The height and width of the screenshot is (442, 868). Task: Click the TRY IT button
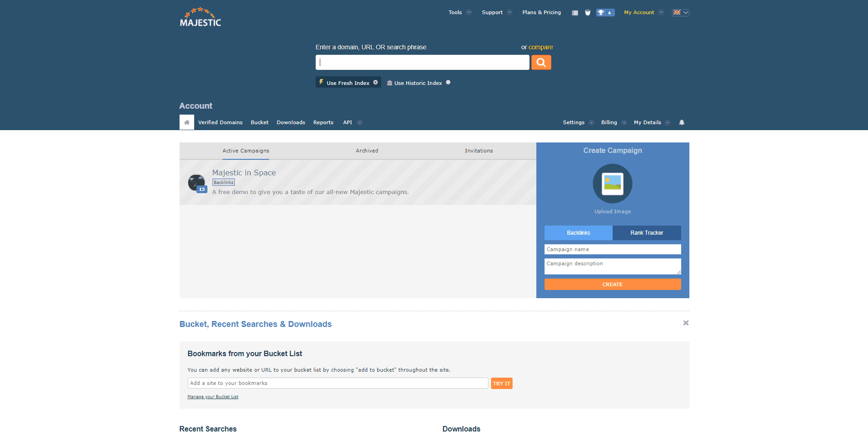502,384
